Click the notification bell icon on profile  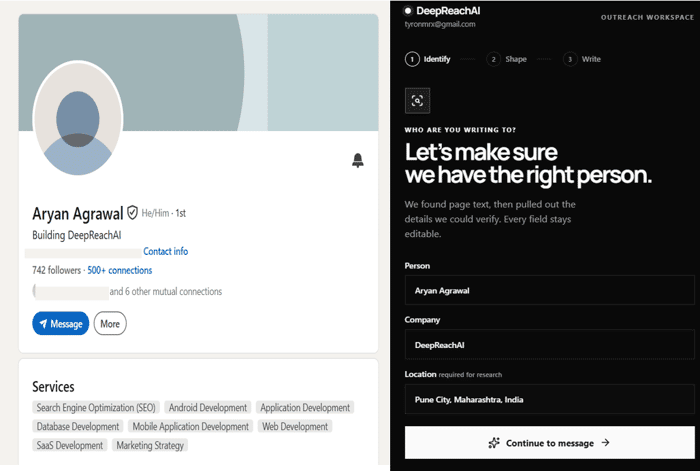tap(358, 160)
